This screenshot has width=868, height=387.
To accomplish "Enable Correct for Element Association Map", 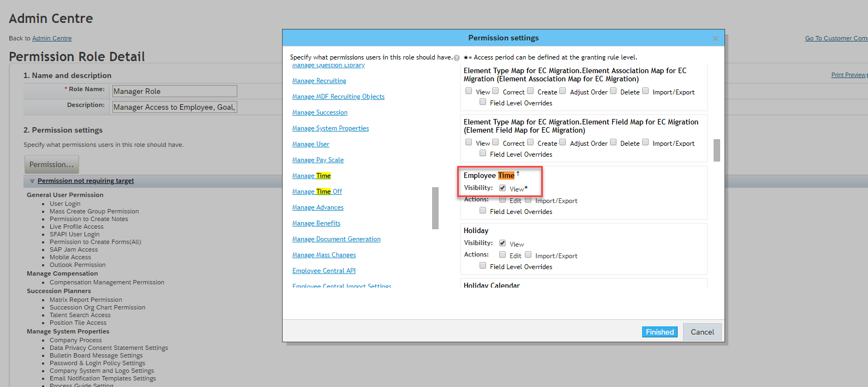I will (495, 91).
